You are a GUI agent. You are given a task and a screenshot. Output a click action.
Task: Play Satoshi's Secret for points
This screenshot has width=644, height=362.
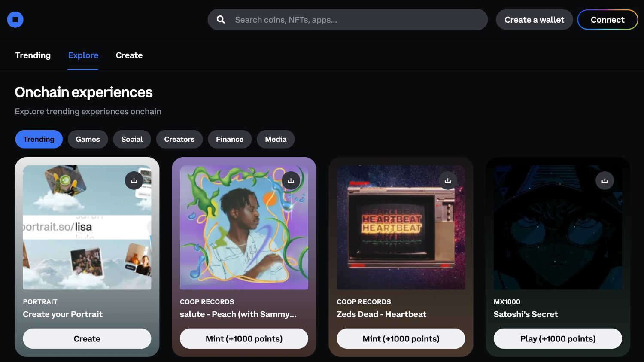558,338
